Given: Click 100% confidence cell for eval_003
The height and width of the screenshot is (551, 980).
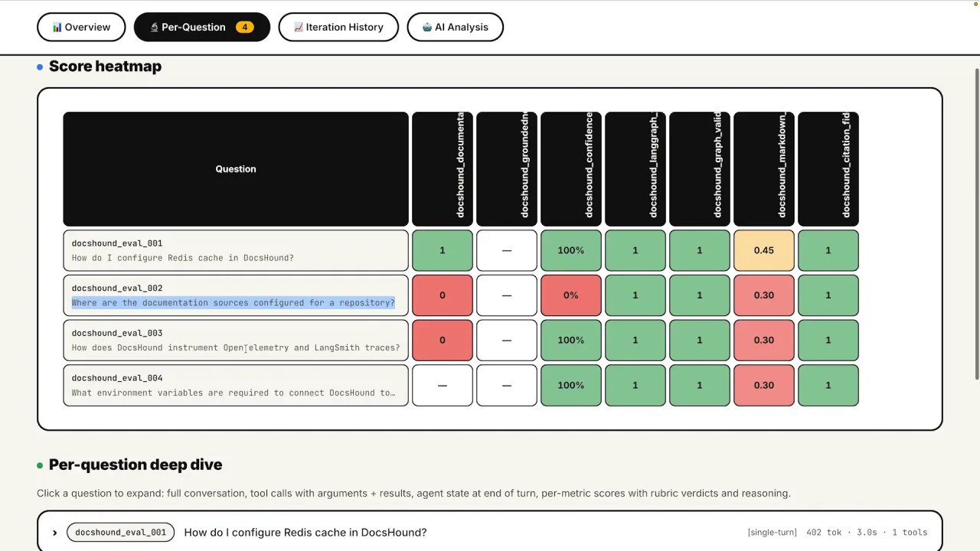Looking at the screenshot, I should coord(571,341).
